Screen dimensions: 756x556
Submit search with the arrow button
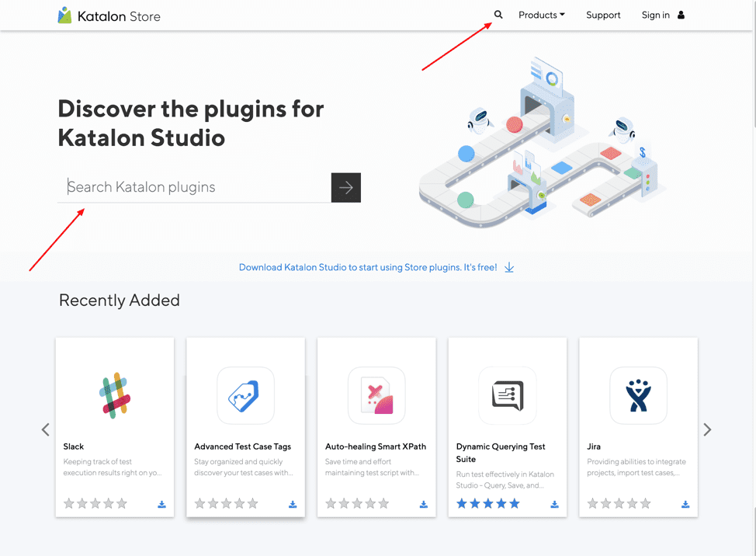(x=345, y=188)
